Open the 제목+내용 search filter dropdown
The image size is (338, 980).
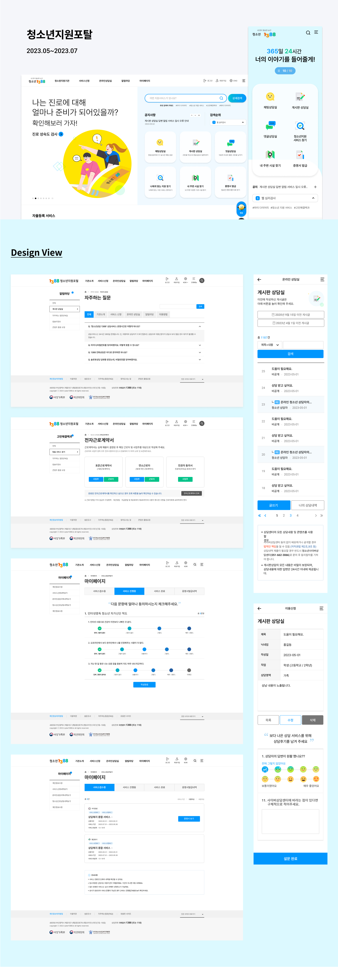[x=269, y=345]
